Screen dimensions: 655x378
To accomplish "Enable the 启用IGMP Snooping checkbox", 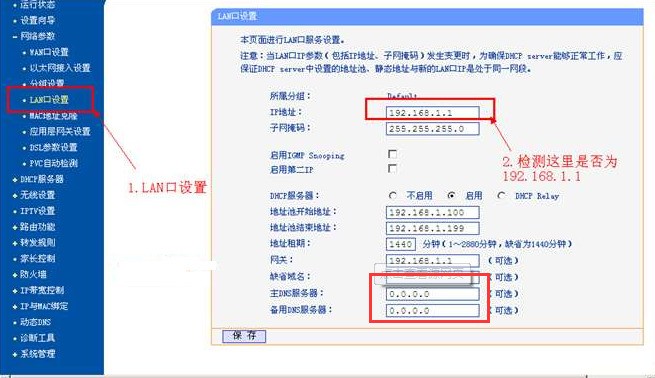I will (392, 154).
